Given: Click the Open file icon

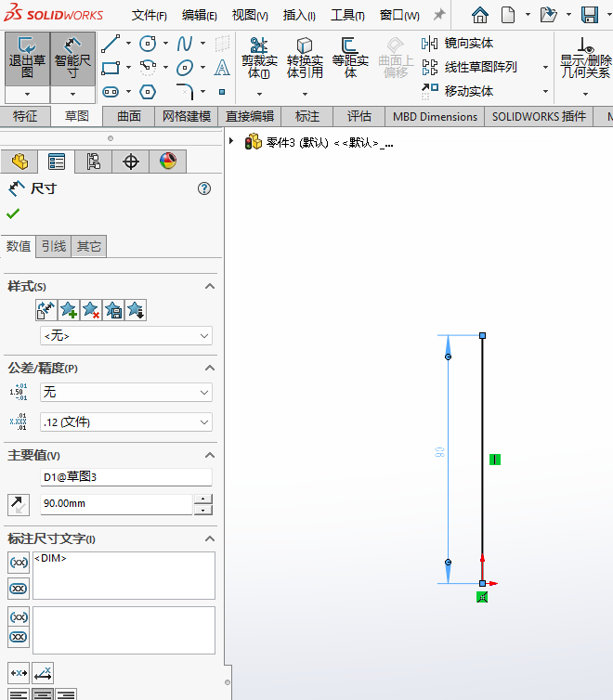Looking at the screenshot, I should coord(548,15).
